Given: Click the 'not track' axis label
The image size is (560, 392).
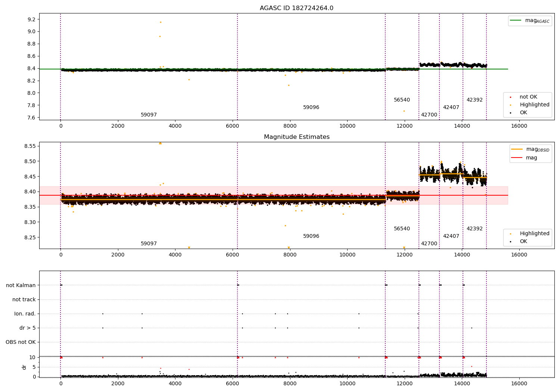Looking at the screenshot, I should 24,300.
